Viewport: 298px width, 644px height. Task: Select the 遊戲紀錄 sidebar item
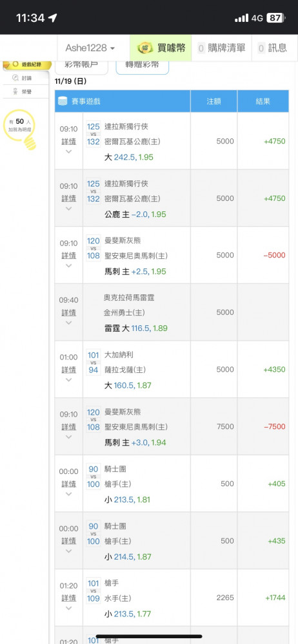point(27,64)
